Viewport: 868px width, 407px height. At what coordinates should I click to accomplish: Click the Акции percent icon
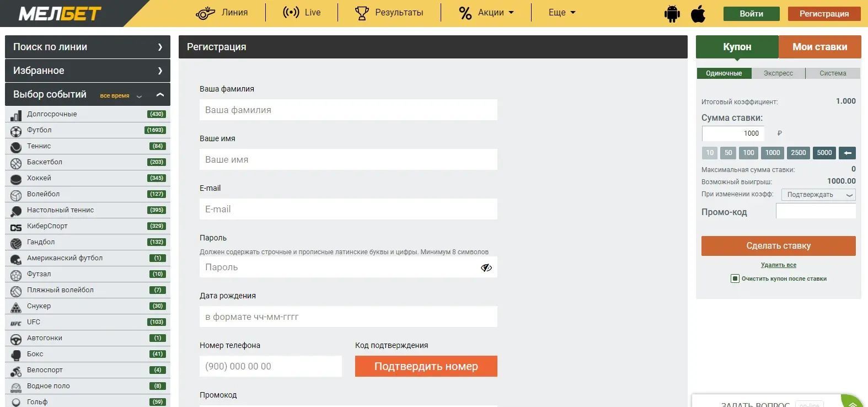click(465, 13)
